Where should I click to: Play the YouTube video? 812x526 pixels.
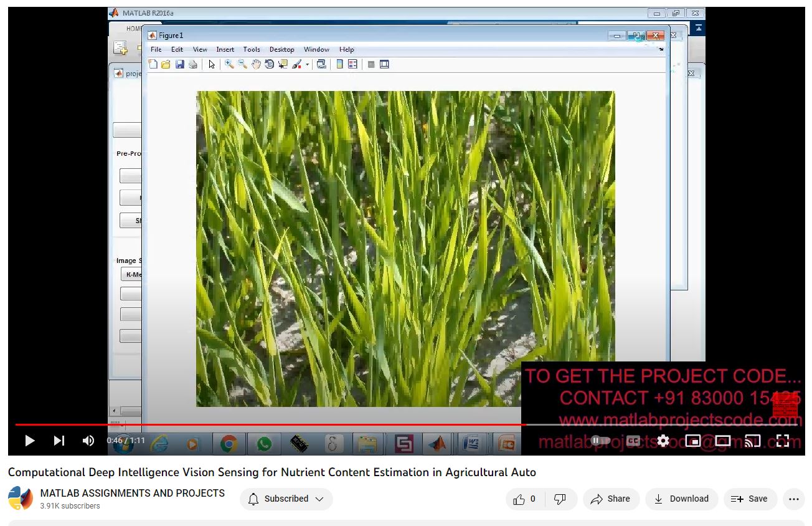[29, 441]
